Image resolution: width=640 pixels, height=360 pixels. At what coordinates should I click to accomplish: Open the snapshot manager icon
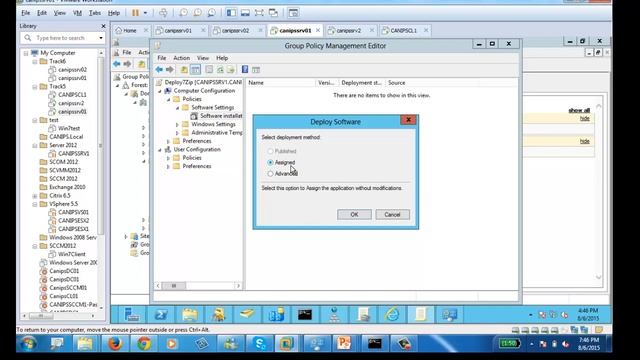click(x=211, y=13)
